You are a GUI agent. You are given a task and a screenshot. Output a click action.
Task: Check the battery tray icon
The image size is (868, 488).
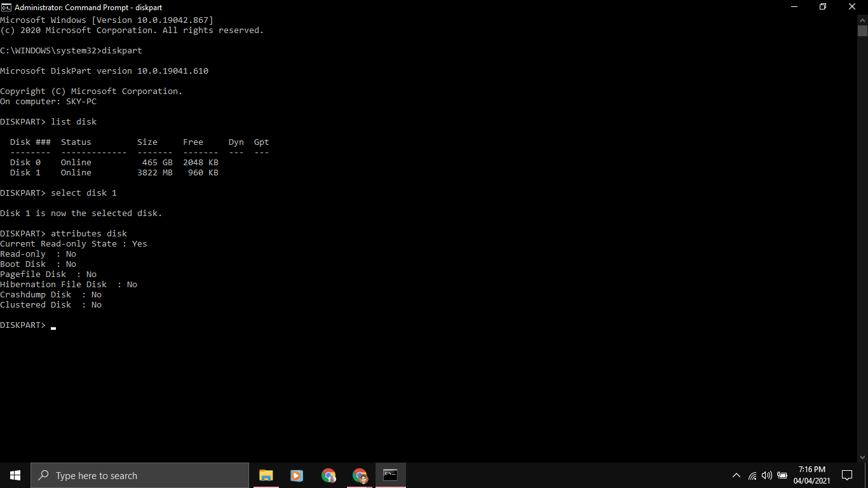(x=782, y=475)
